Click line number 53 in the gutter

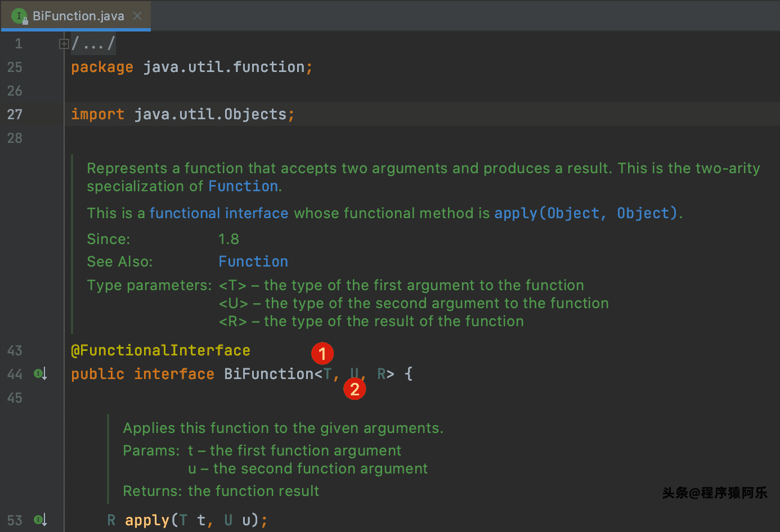click(15, 520)
